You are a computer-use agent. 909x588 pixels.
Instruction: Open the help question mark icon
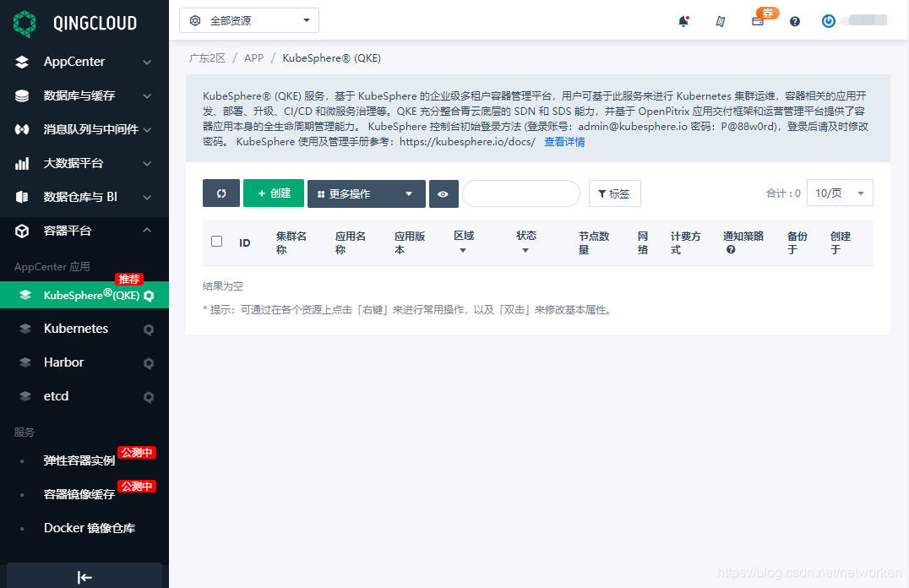[794, 20]
